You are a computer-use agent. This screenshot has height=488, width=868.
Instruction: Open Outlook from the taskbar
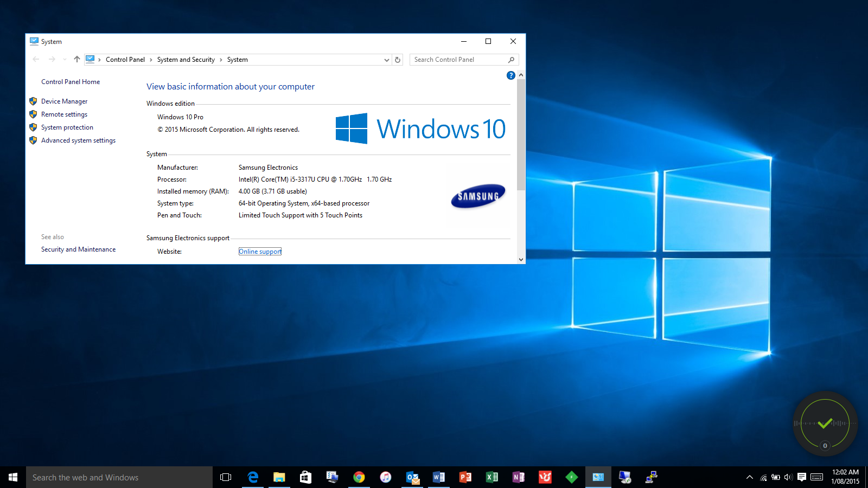pyautogui.click(x=412, y=477)
